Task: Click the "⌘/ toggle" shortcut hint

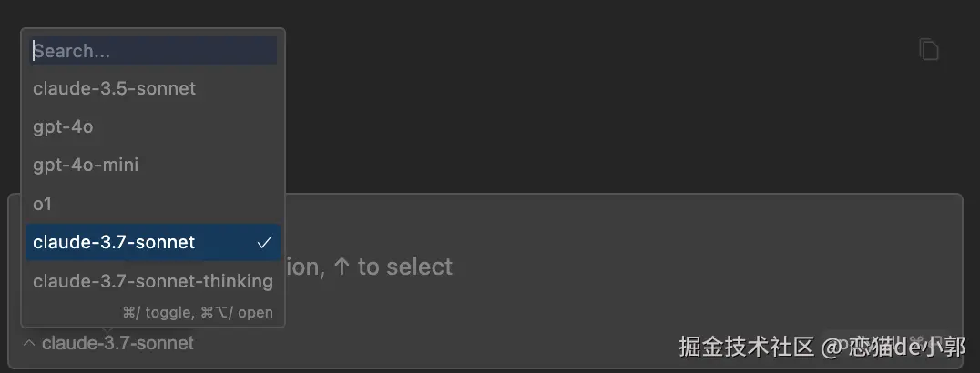Action: (x=155, y=312)
